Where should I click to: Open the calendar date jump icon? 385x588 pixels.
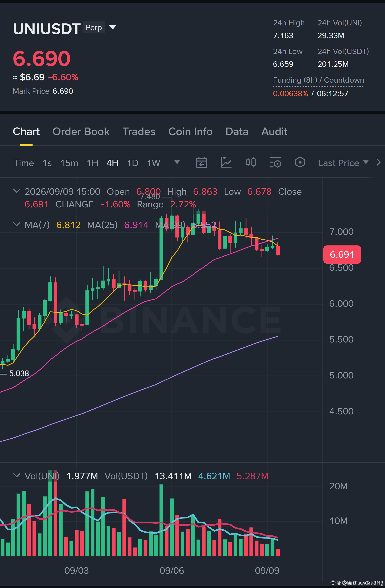[x=201, y=162]
